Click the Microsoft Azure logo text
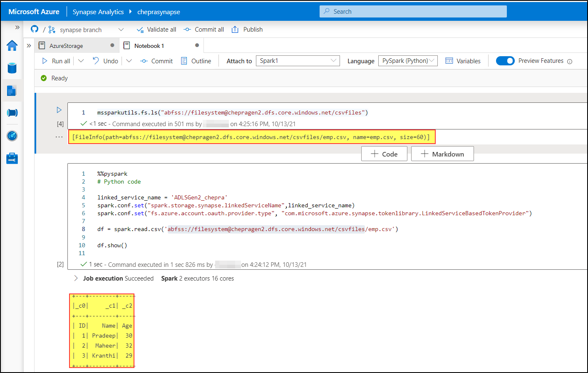588x373 pixels. point(34,12)
